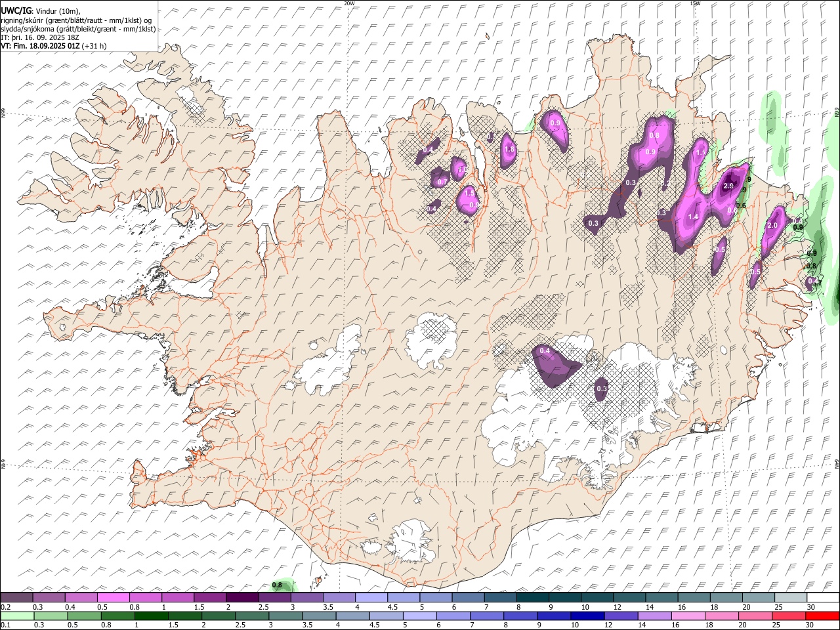840x630 pixels.
Task: Click the "IT: þri. 16. 09. 2025 18Z" line
Action: pos(40,37)
